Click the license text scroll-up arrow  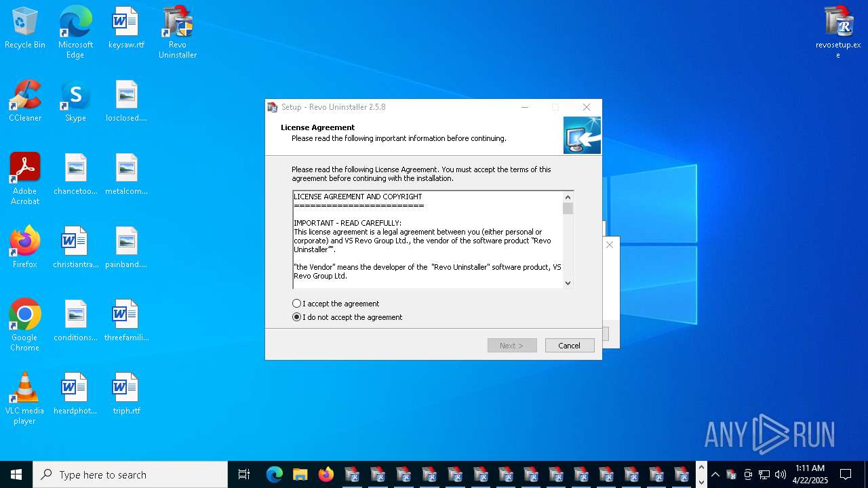[x=568, y=197]
